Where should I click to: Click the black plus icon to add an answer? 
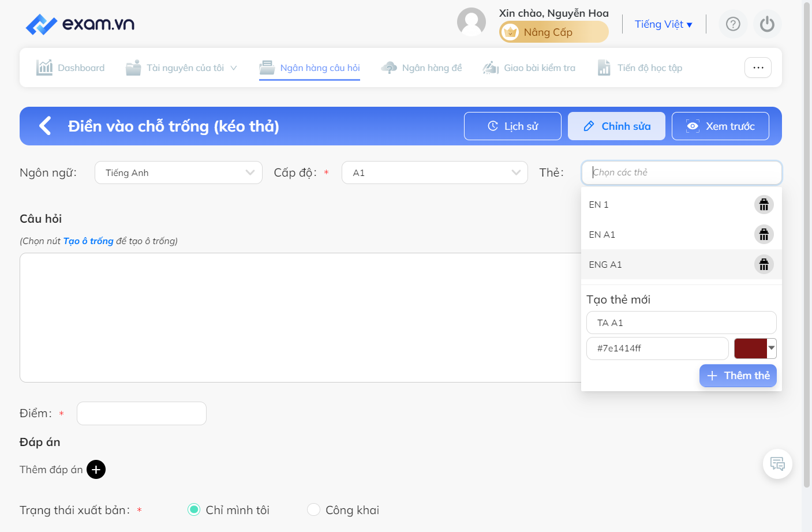pyautogui.click(x=96, y=470)
